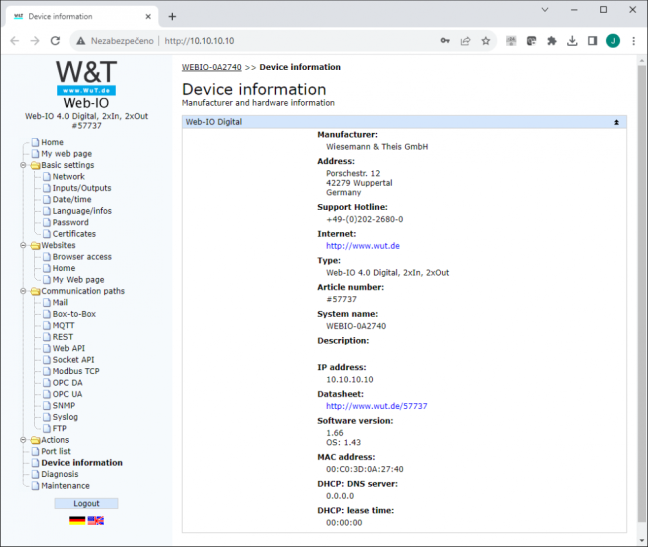Open Home in the navigation tree

coord(52,142)
